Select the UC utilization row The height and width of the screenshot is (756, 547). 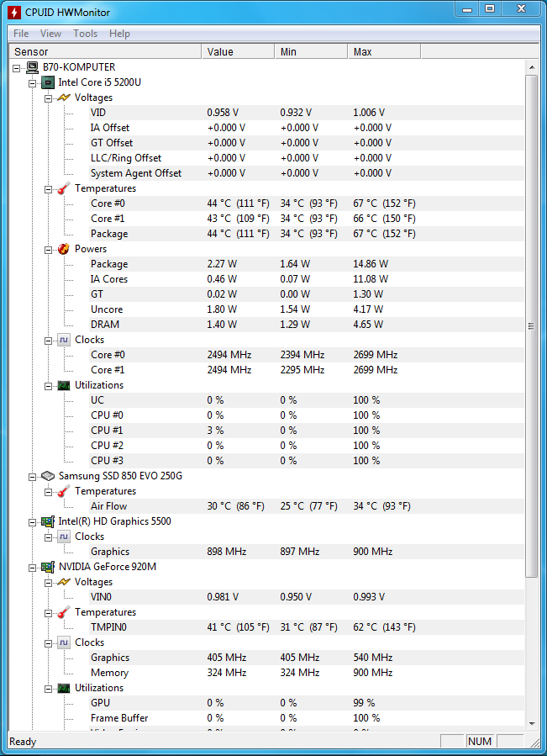(307, 400)
